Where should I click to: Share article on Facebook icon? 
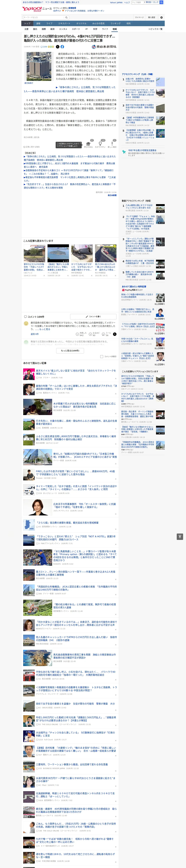[x=62, y=47]
